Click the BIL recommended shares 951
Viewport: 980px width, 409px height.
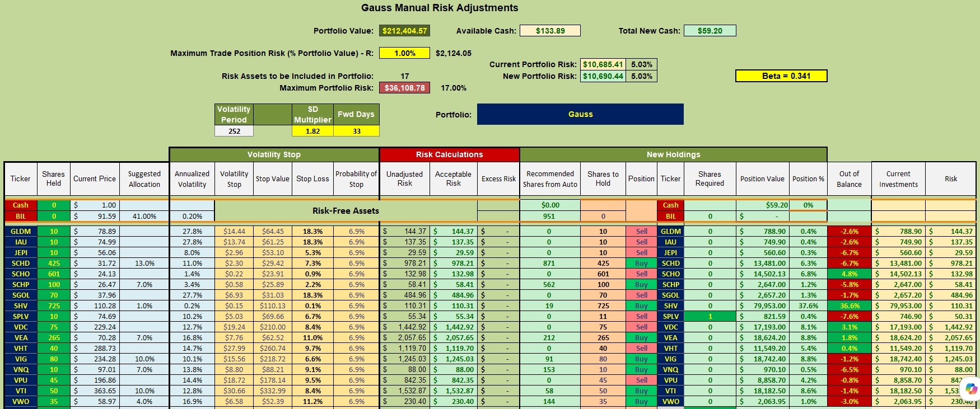click(x=549, y=216)
